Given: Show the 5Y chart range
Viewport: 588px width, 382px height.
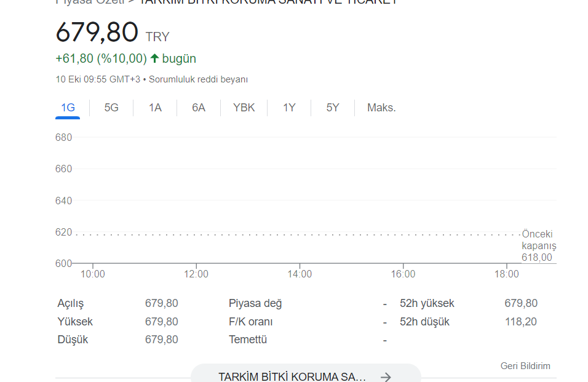Looking at the screenshot, I should (x=333, y=108).
